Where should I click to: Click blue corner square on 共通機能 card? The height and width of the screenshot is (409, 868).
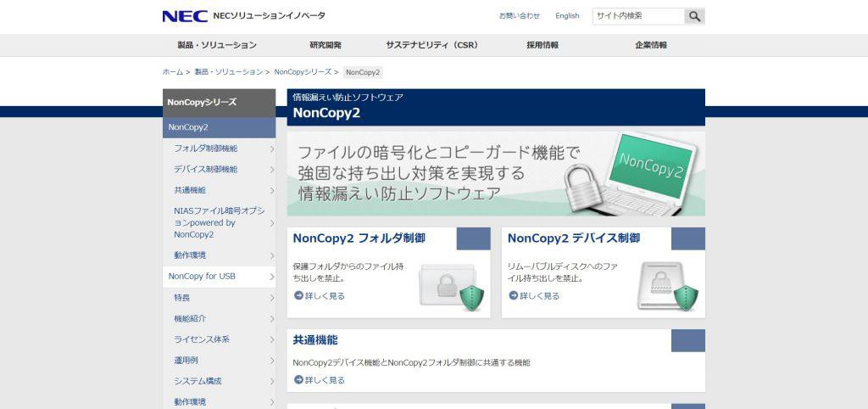[x=688, y=340]
